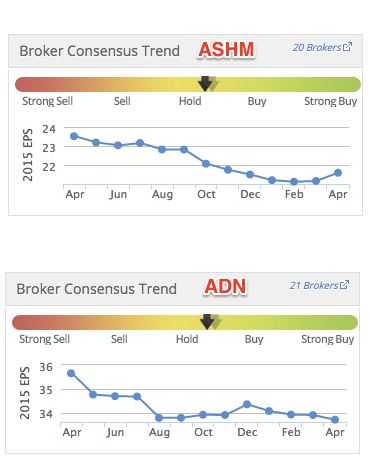370x464 pixels.
Task: Click the external-link icon beside 21 Brokers
Action: 344,285
